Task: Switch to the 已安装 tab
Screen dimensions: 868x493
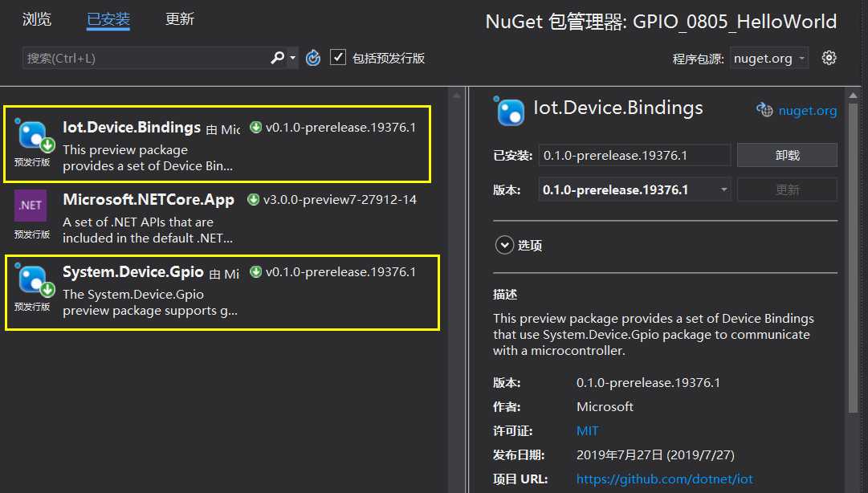Action: [x=108, y=19]
